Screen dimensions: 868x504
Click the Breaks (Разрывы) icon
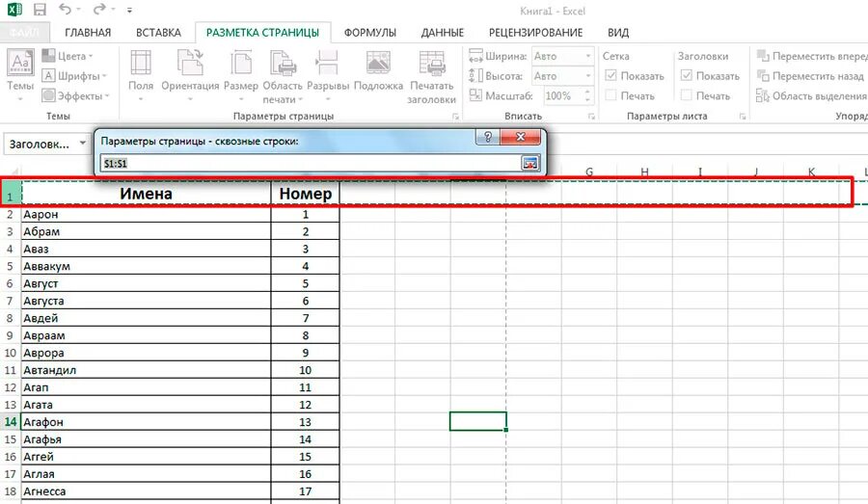pyautogui.click(x=328, y=62)
